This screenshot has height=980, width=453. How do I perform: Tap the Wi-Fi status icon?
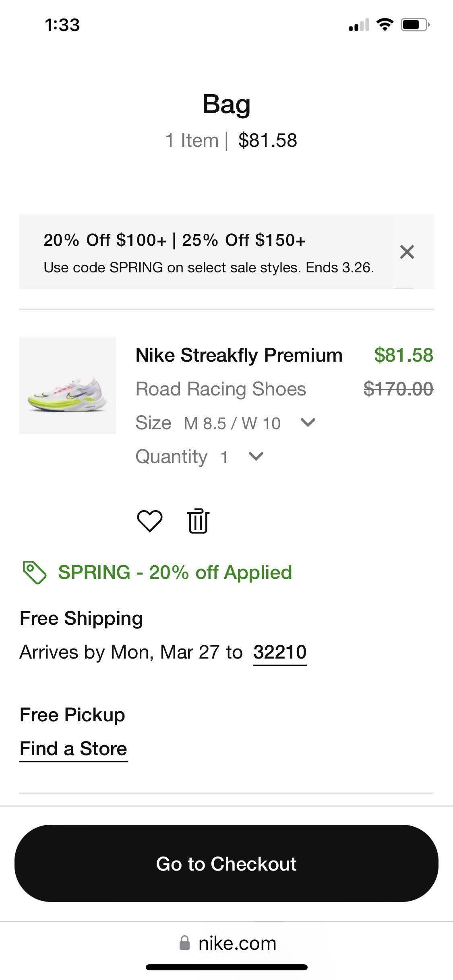[x=385, y=25]
